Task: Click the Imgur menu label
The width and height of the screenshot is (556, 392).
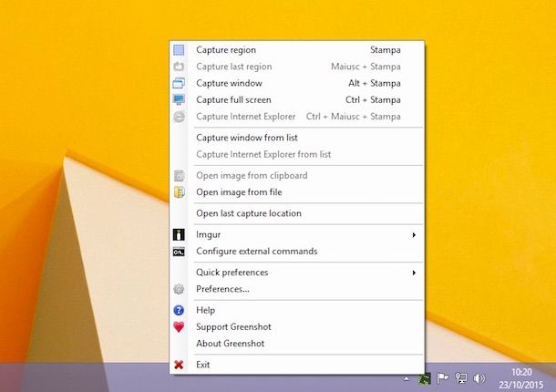Action: [x=208, y=235]
